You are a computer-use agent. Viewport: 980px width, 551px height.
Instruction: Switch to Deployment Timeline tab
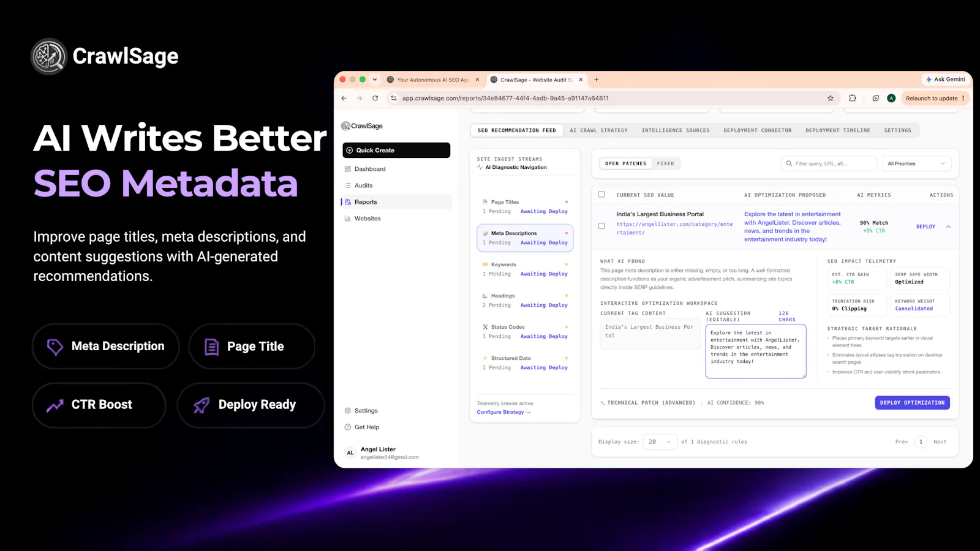click(x=837, y=130)
